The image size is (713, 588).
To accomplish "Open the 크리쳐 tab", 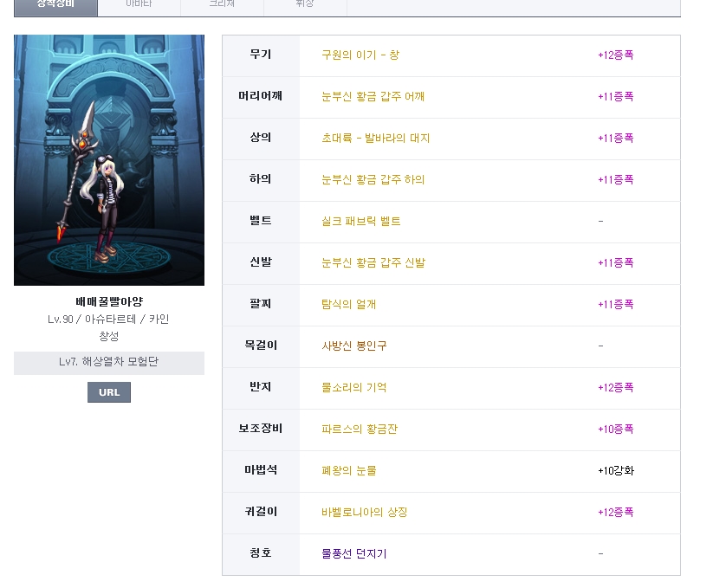I will (222, 5).
